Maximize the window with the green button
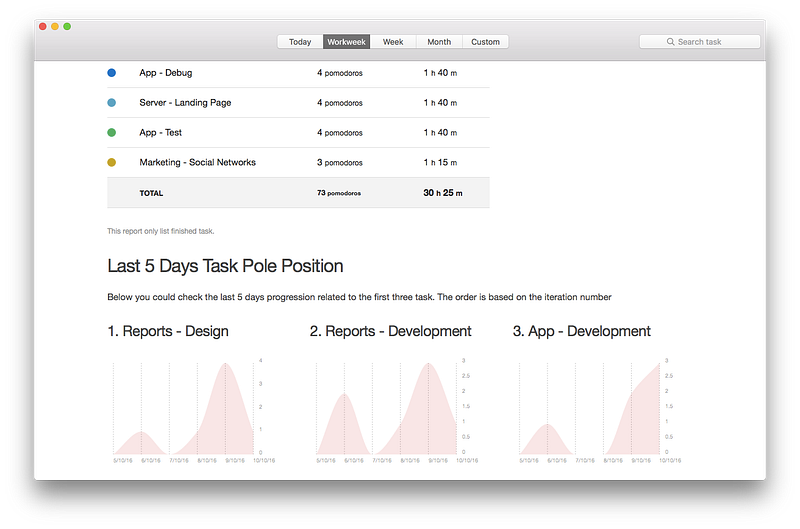The image size is (800, 529). (67, 27)
